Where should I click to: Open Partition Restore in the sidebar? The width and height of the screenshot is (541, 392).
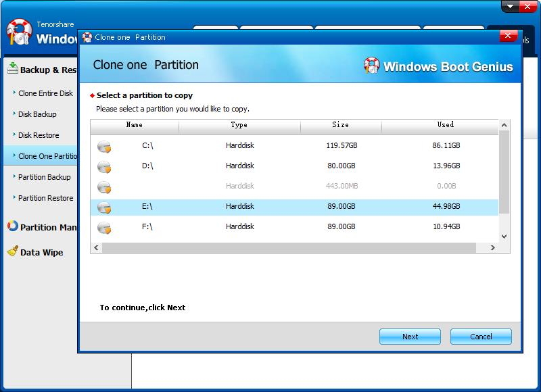point(46,198)
